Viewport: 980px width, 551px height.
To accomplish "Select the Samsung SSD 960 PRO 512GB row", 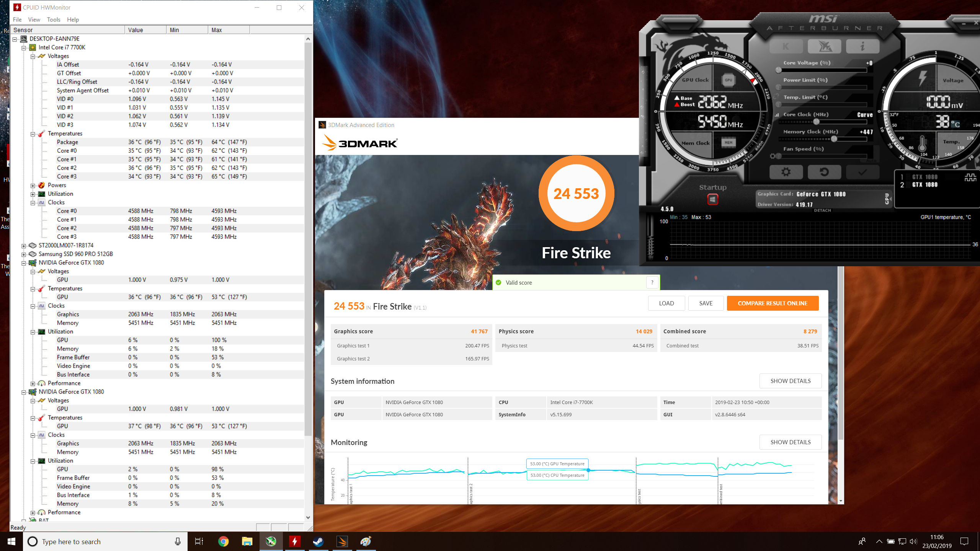I will tap(76, 254).
